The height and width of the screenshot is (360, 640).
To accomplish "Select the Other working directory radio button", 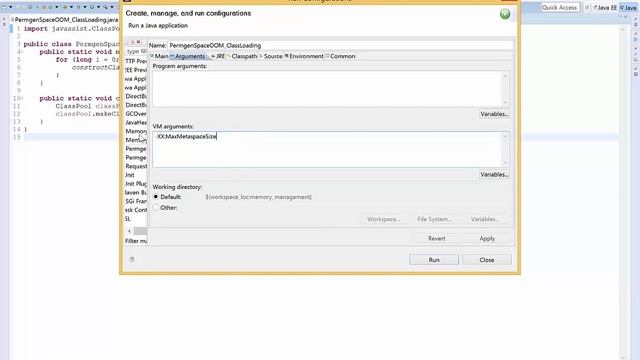I will click(x=156, y=207).
